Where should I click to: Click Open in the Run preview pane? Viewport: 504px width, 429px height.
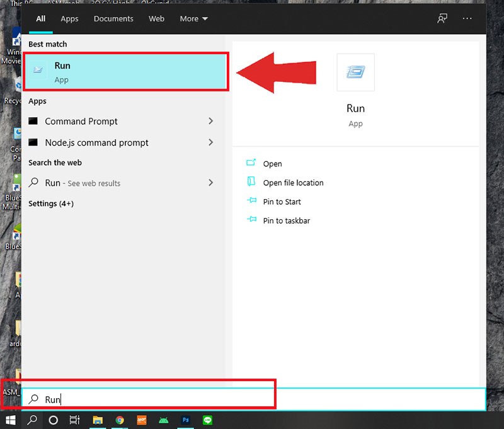click(272, 164)
